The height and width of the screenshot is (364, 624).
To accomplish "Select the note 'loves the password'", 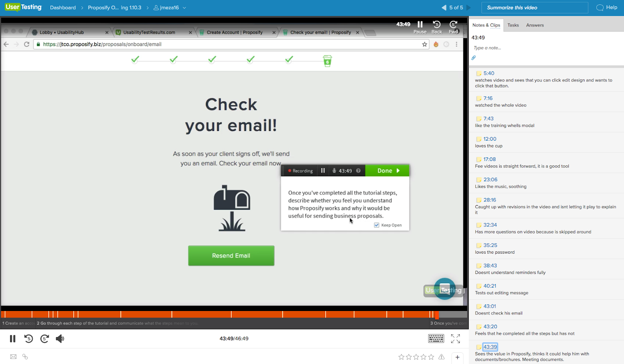I will pos(495,252).
